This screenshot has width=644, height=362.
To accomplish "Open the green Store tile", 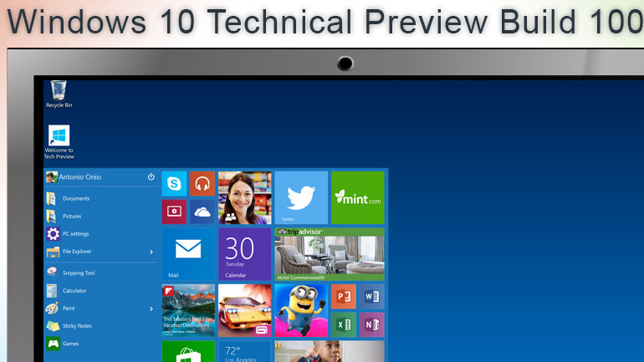I will 188,351.
